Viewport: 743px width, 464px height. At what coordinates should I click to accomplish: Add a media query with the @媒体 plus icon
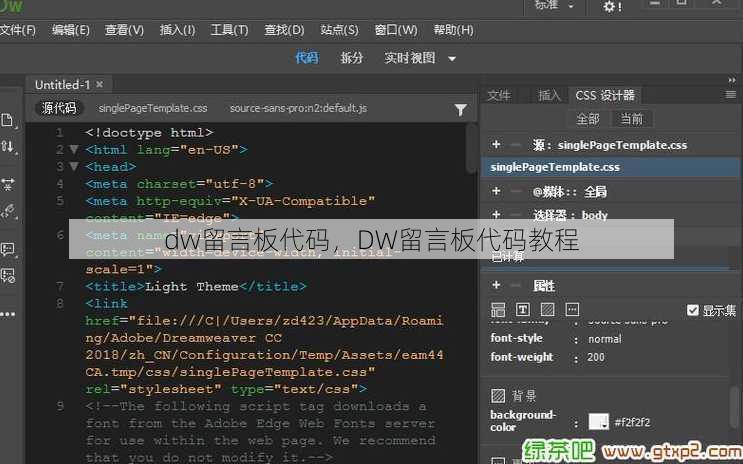point(496,191)
